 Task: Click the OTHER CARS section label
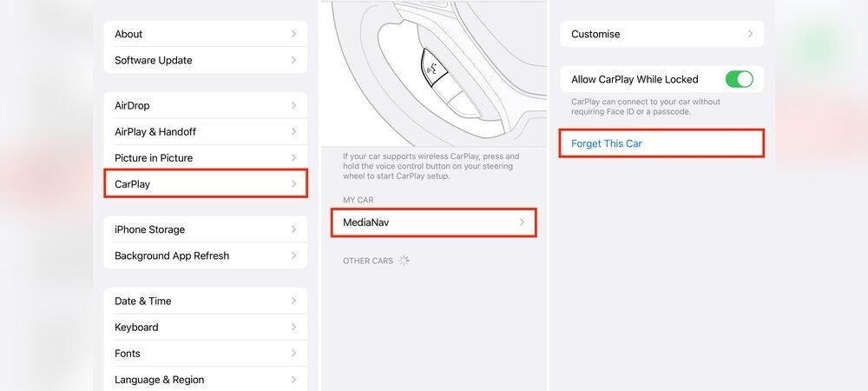368,261
